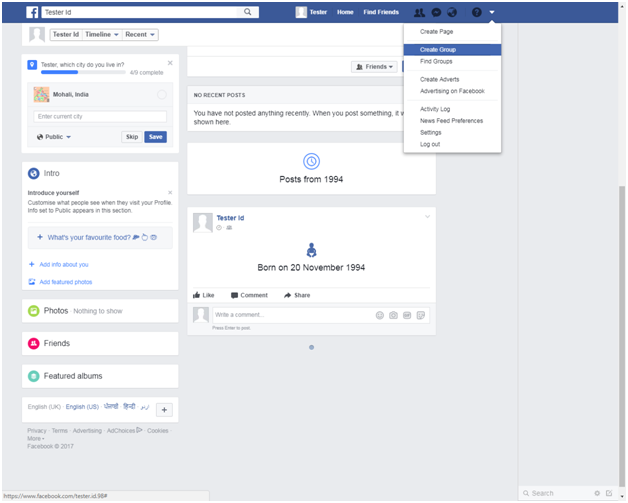Viewport: 628px width, 503px height.
Task: Select the Mohali, India radio option
Action: click(162, 95)
